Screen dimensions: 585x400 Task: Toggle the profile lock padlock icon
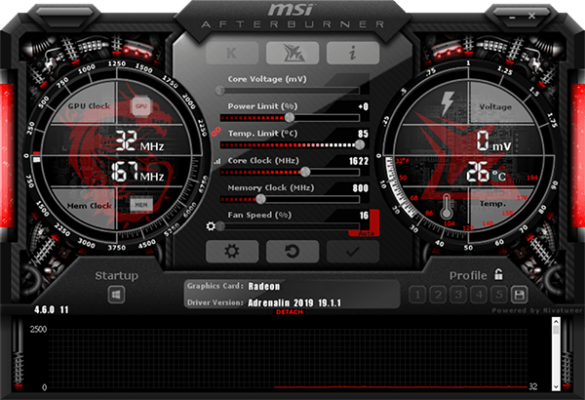[x=499, y=274]
